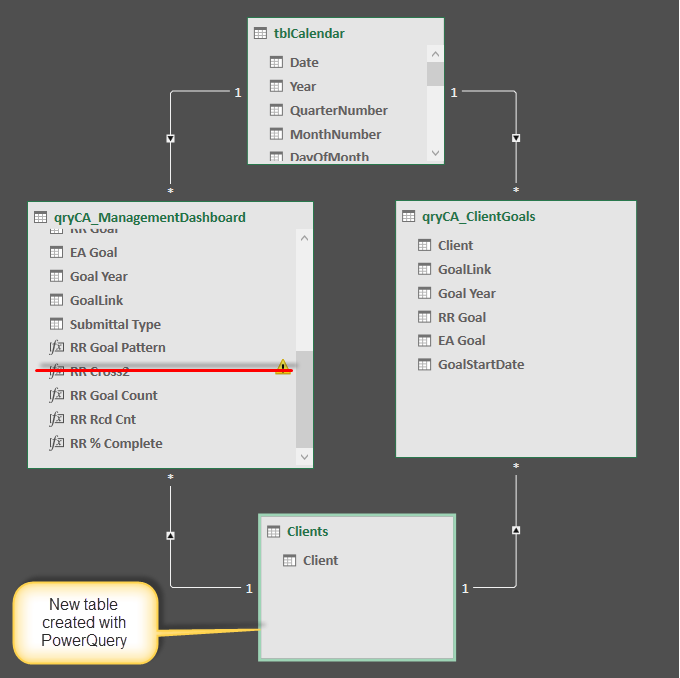The height and width of the screenshot is (678, 680).
Task: Click the warning triangle icon on RR Cross2
Action: [x=283, y=367]
